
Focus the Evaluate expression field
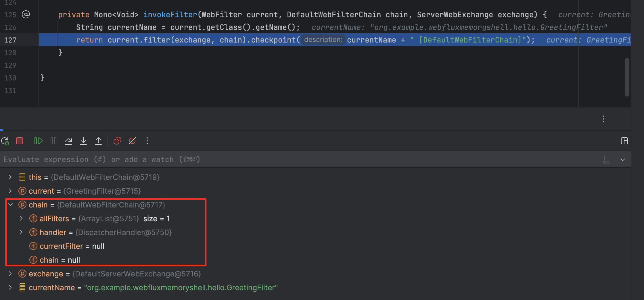(299, 159)
